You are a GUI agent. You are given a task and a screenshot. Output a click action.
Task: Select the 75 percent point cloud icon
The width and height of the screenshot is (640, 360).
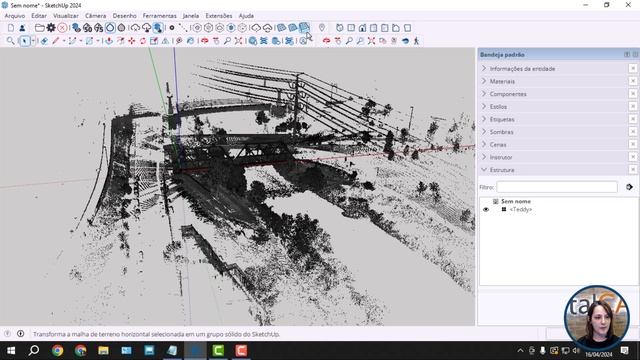pyautogui.click(x=99, y=28)
